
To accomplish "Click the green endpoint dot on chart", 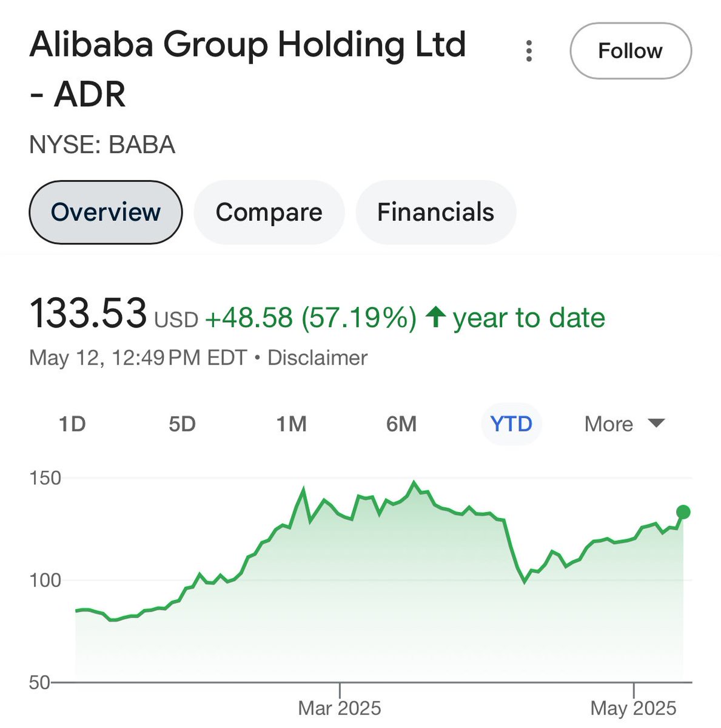I will coord(683,512).
